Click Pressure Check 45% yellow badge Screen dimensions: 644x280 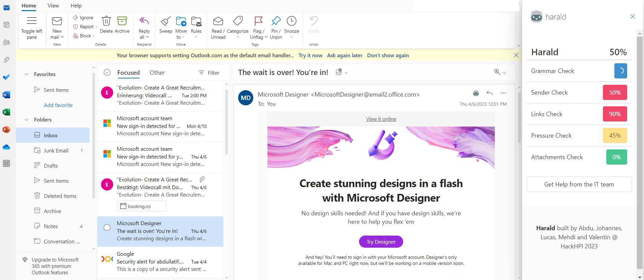coord(615,136)
